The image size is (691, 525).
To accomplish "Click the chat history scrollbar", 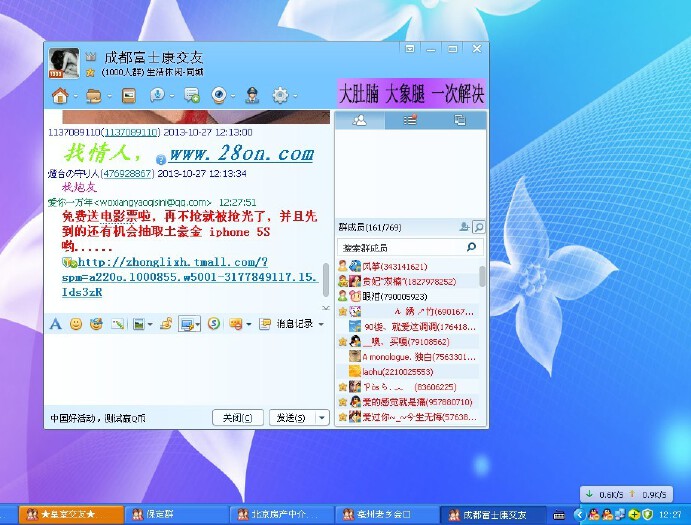I will coord(326,280).
